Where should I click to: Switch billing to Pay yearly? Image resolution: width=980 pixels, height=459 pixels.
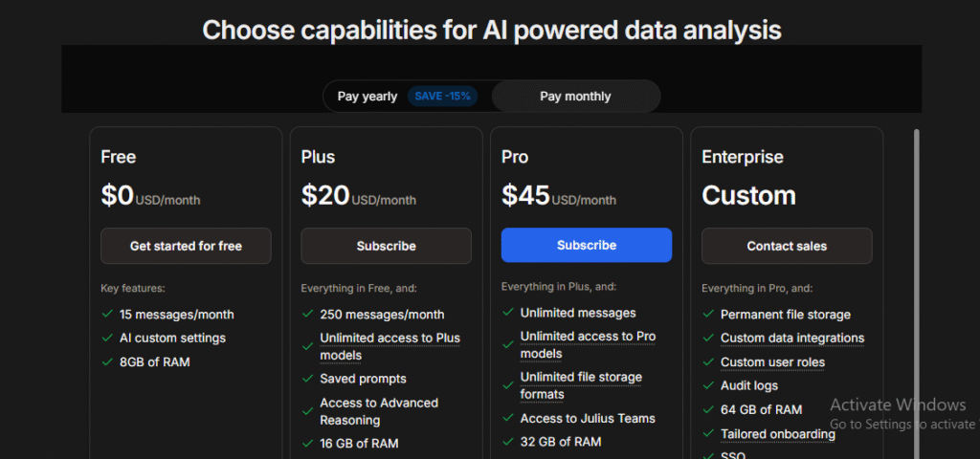(x=367, y=97)
